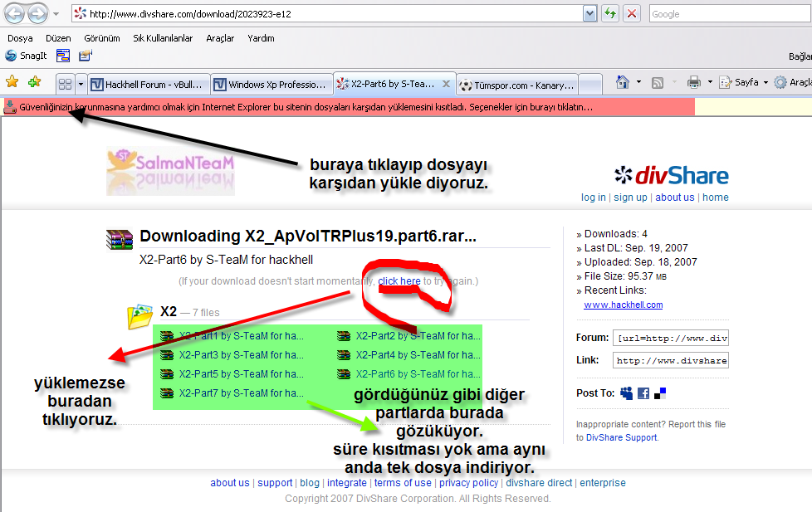Image resolution: width=812 pixels, height=512 pixels.
Task: Open the Print options dropdown arrow
Action: (x=710, y=82)
